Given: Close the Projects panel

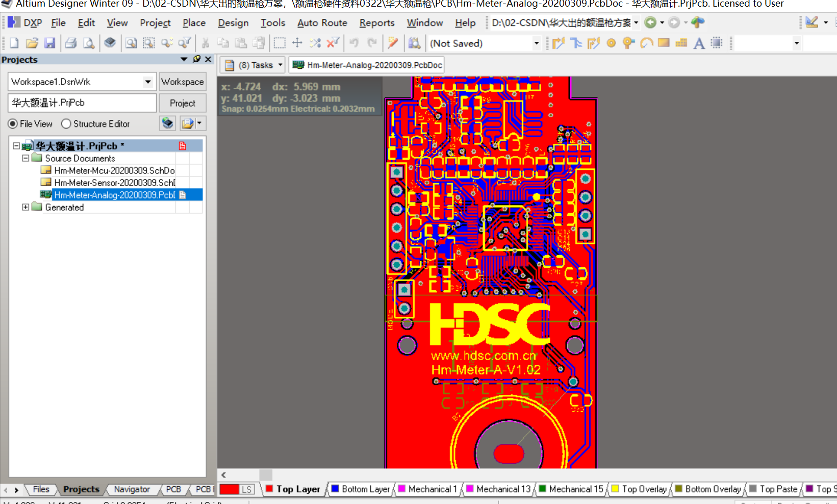Looking at the screenshot, I should 208,59.
